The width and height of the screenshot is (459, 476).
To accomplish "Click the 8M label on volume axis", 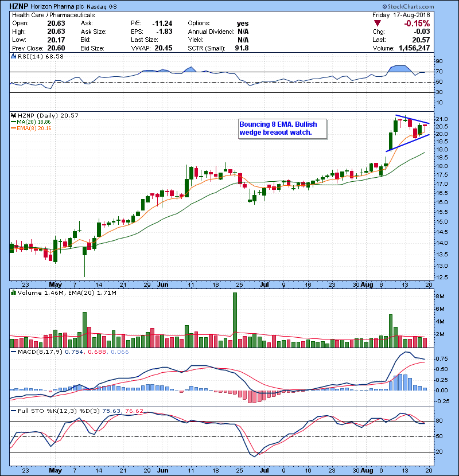I will [440, 296].
